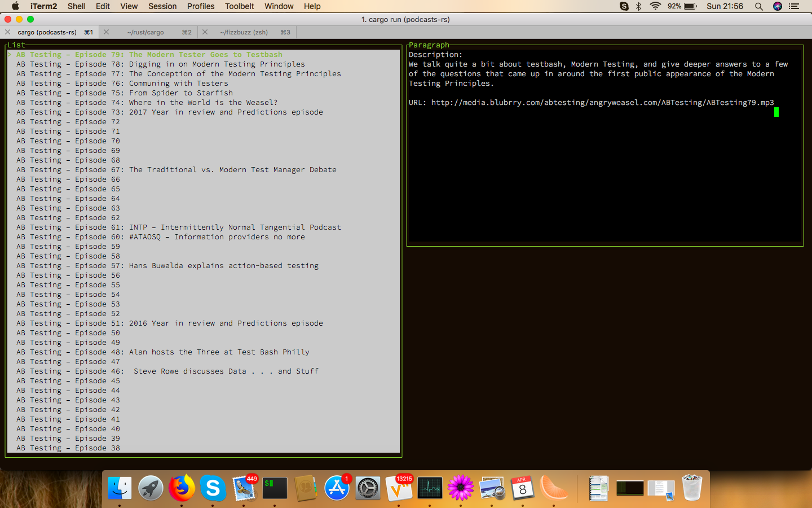Image resolution: width=812 pixels, height=508 pixels.
Task: Click the Skype status icon in menu bar
Action: 624,6
